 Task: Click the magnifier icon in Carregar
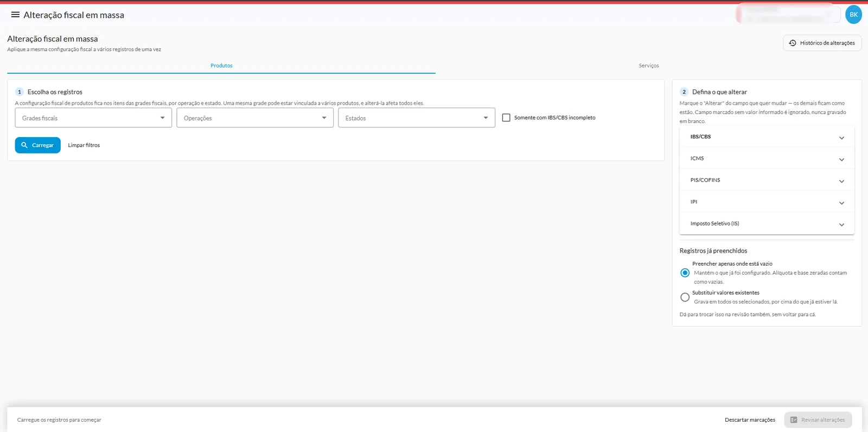(x=24, y=145)
